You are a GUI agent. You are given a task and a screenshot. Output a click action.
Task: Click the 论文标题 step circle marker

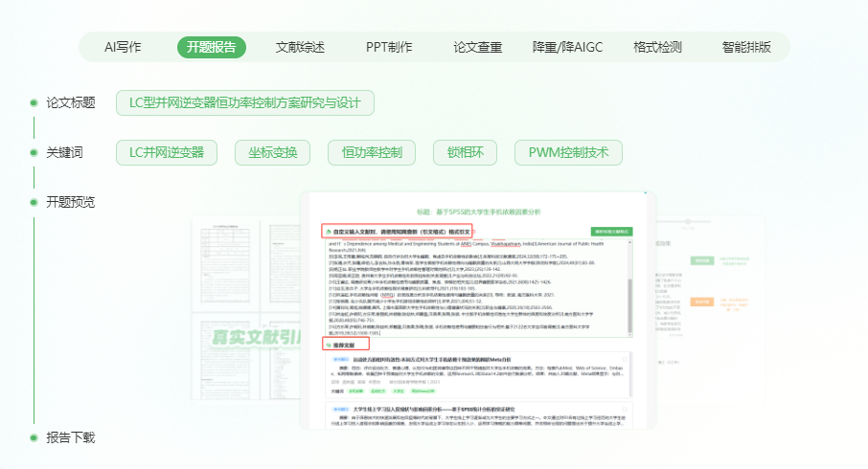[x=32, y=102]
